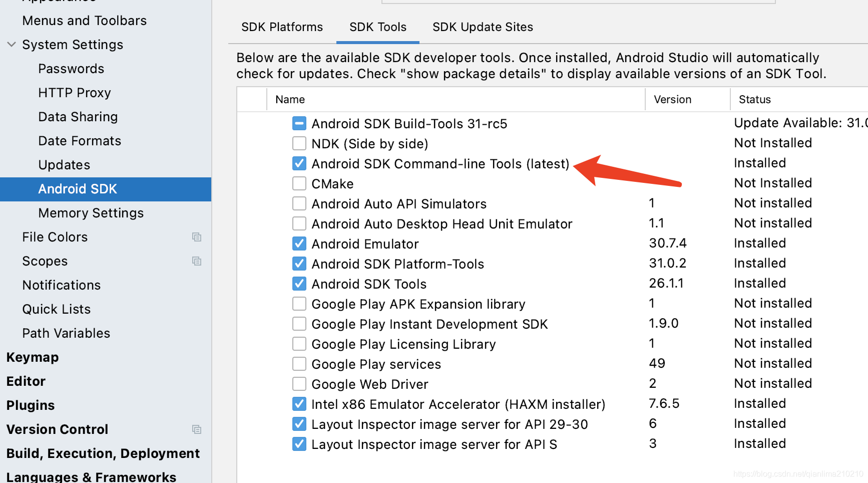
Task: Click the project-level icon beside File Colors
Action: coord(197,237)
